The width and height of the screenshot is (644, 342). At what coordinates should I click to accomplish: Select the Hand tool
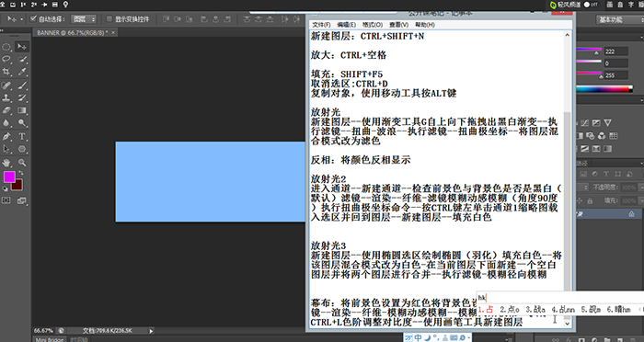click(6, 163)
